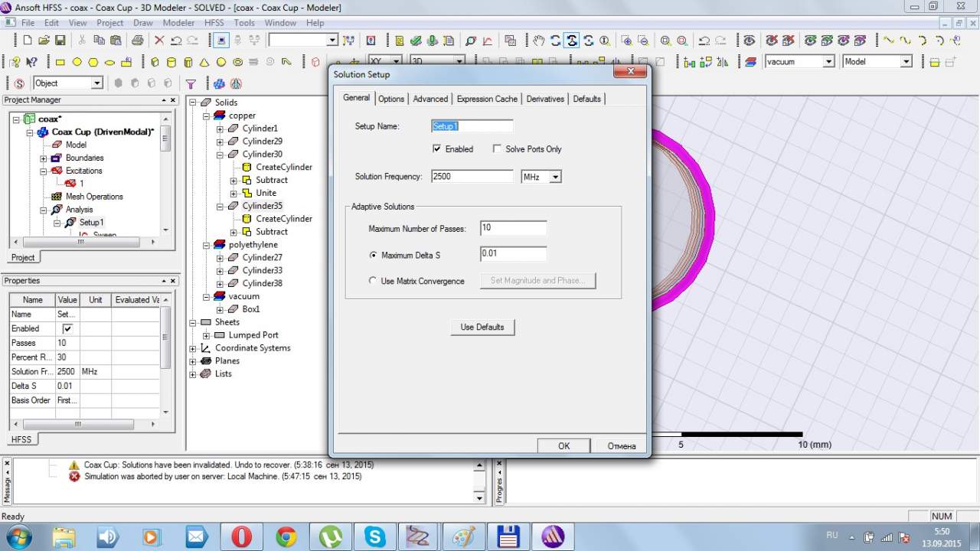The height and width of the screenshot is (551, 980).
Task: Open the vacuum material dropdown
Action: pos(828,62)
